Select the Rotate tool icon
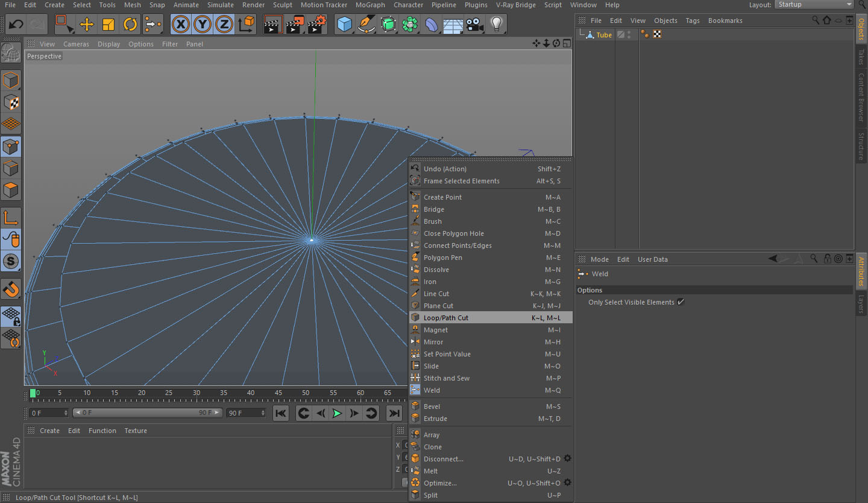The width and height of the screenshot is (868, 503). tap(130, 25)
